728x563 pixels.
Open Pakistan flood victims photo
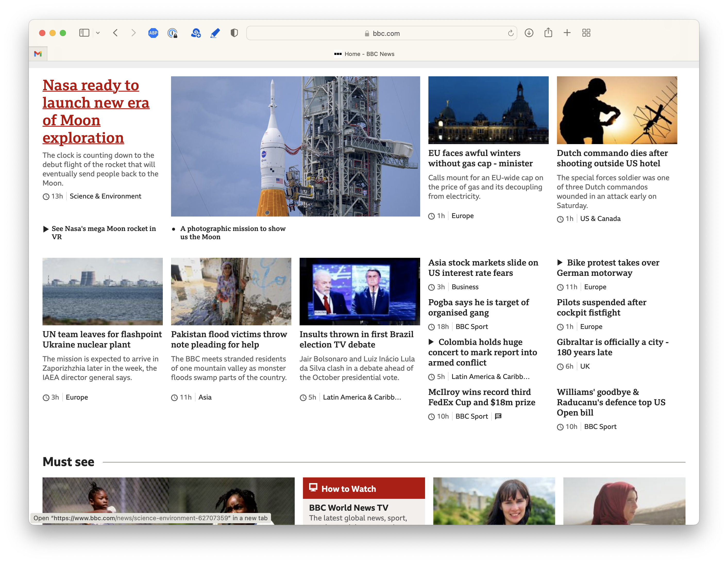tap(231, 292)
